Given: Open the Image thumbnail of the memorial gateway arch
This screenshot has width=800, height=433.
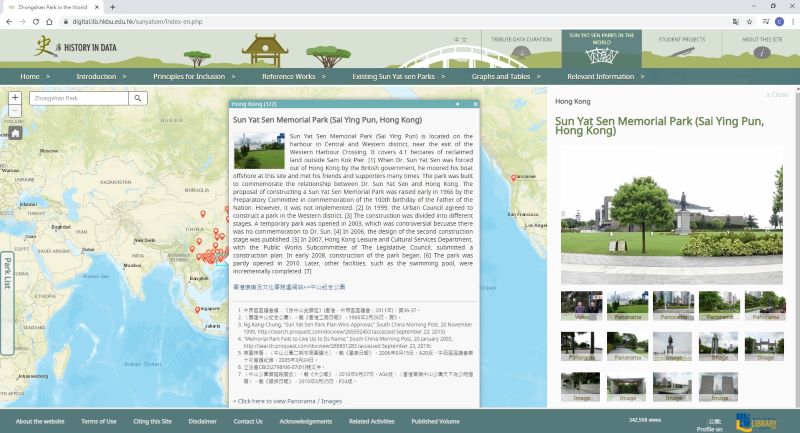Looking at the screenshot, I should [x=764, y=346].
